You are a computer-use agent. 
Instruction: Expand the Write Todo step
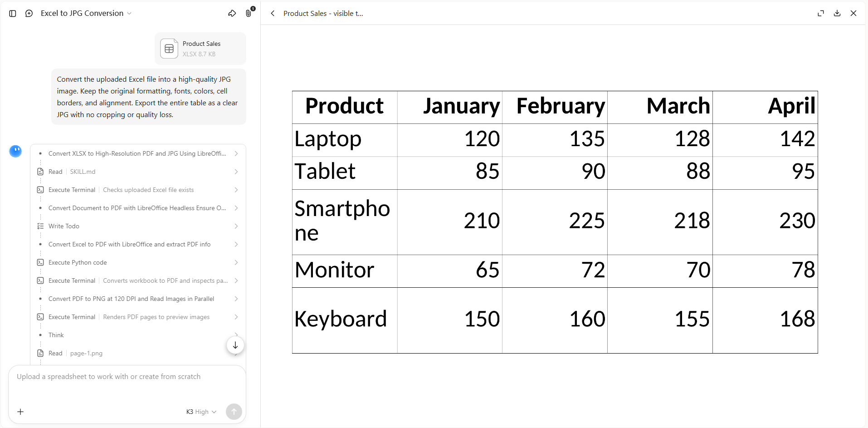(x=138, y=226)
